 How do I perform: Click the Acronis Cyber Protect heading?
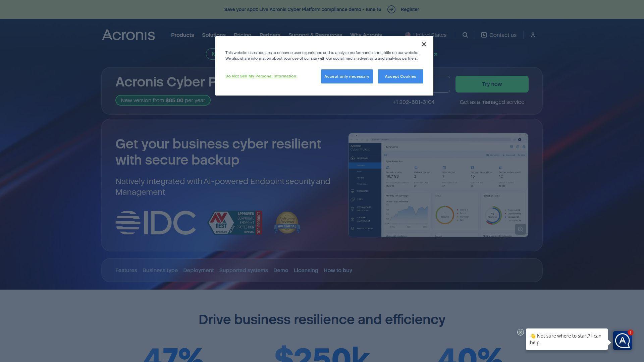pos(166,82)
